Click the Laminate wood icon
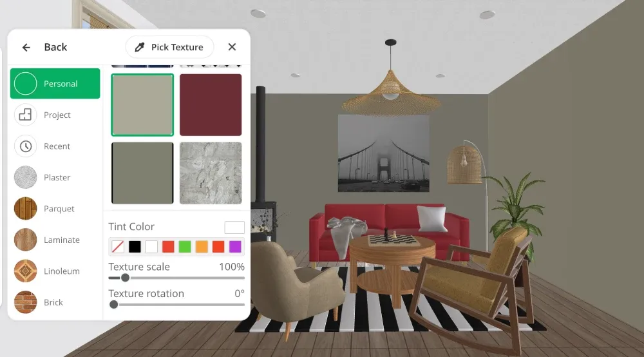This screenshot has height=357, width=644. point(26,240)
